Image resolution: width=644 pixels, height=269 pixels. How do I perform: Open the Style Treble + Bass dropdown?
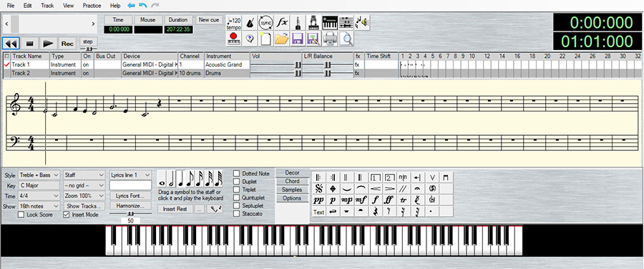point(39,175)
